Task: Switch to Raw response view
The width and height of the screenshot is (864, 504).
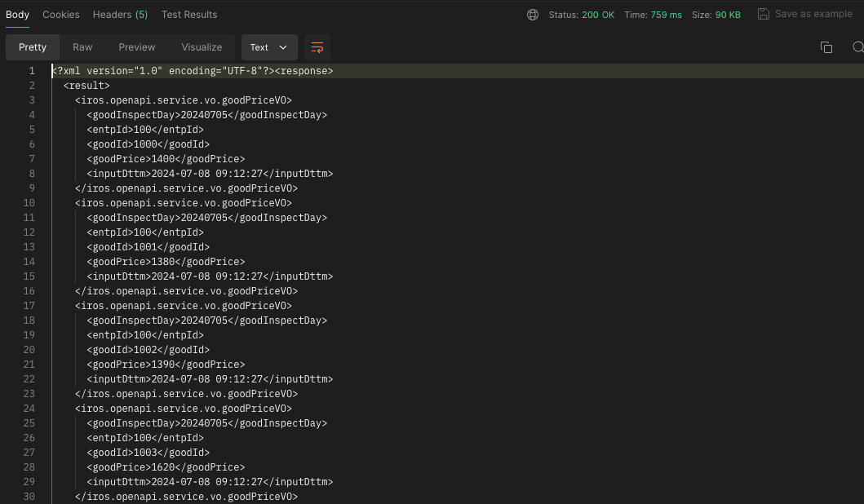Action: click(x=82, y=47)
